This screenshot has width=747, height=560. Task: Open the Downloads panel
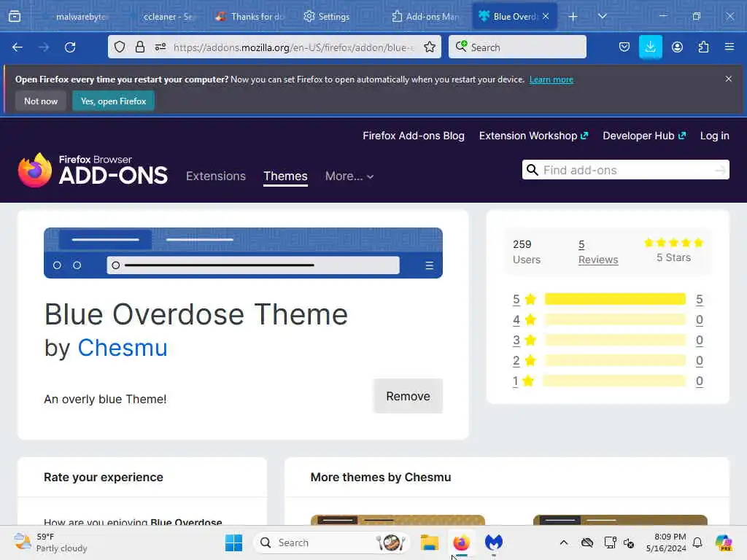[x=650, y=47]
